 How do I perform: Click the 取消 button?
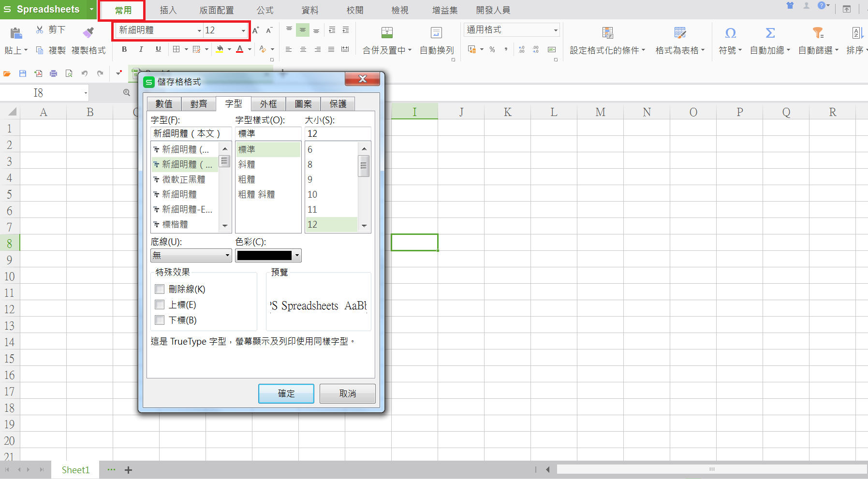348,393
